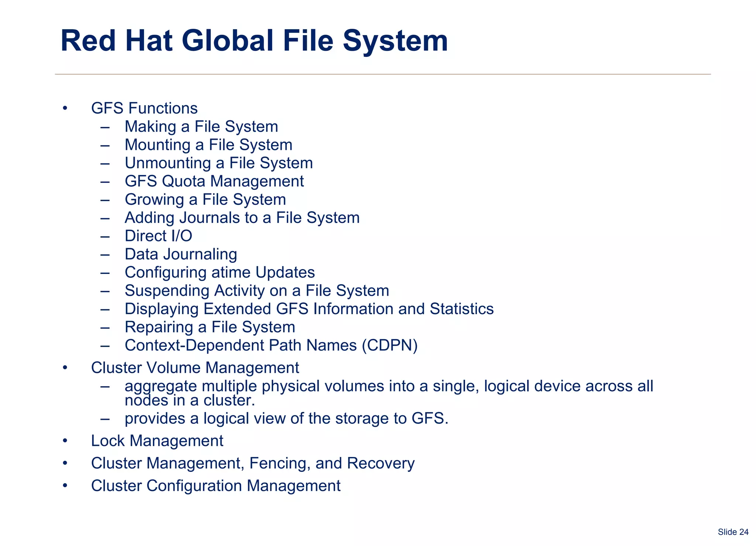Select 'Displaying Extended GFS Information and Statistics'
This screenshot has height=546, width=756.
coord(309,309)
